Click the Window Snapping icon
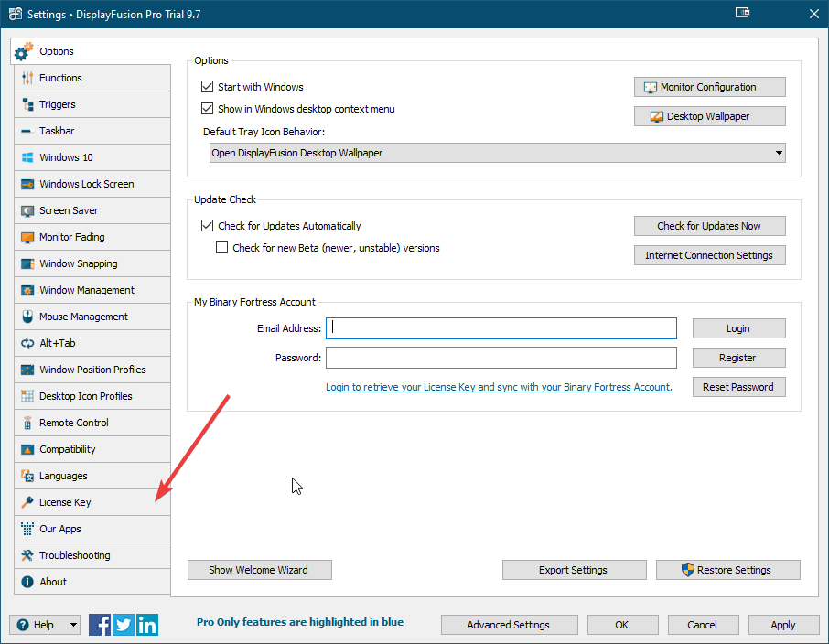Image resolution: width=829 pixels, height=644 pixels. coord(27,263)
